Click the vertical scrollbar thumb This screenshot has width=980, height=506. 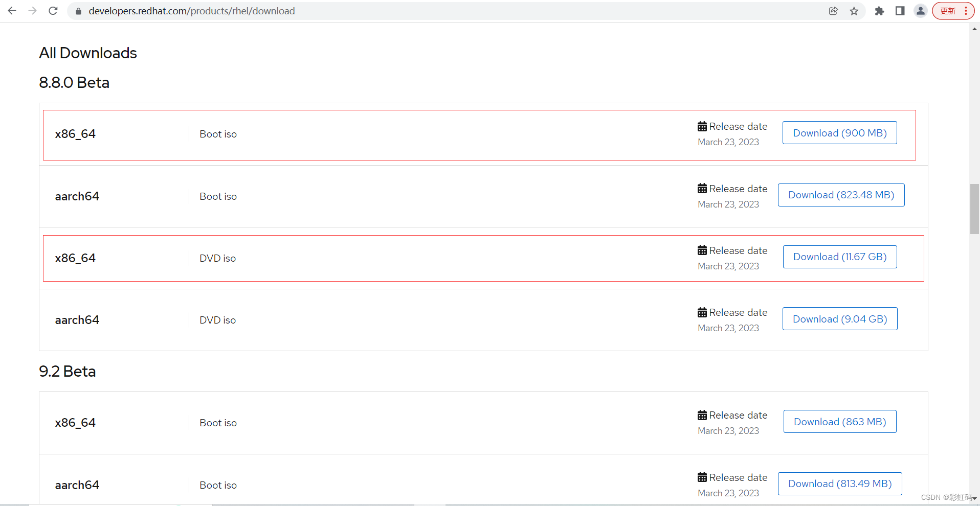[x=974, y=209]
